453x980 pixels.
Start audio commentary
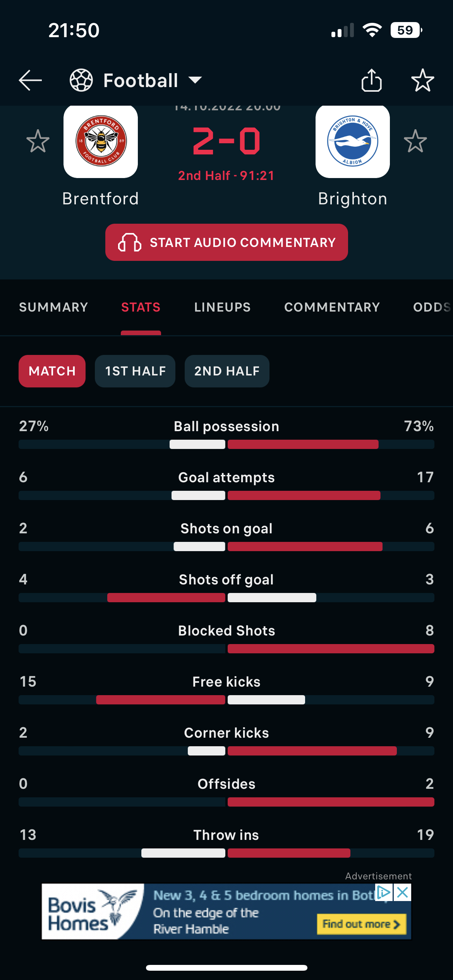click(226, 242)
